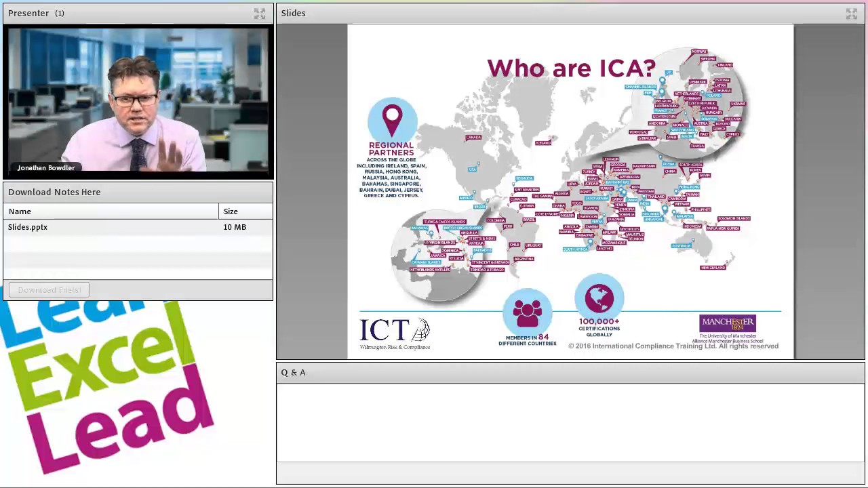
Task: Click the Download File(s) button
Action: point(50,290)
